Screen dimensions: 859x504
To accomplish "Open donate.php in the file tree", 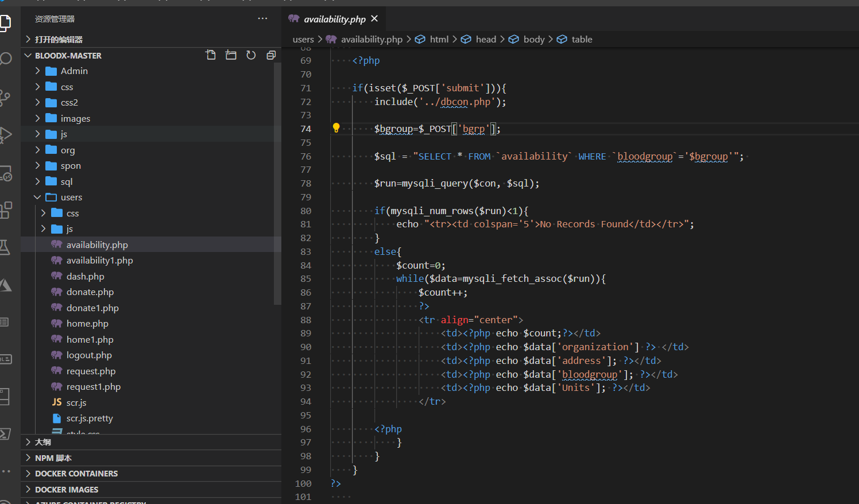I will coord(90,292).
